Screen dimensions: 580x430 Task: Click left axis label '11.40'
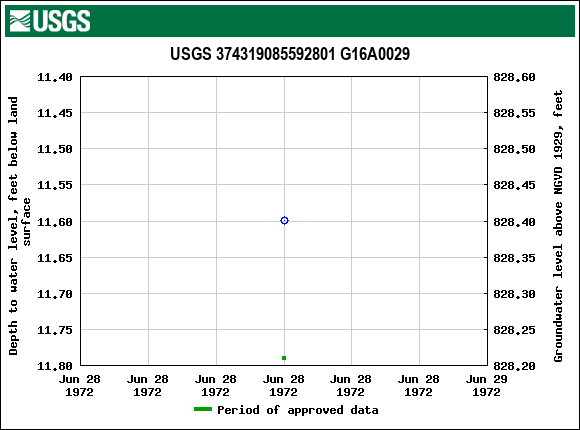55,77
